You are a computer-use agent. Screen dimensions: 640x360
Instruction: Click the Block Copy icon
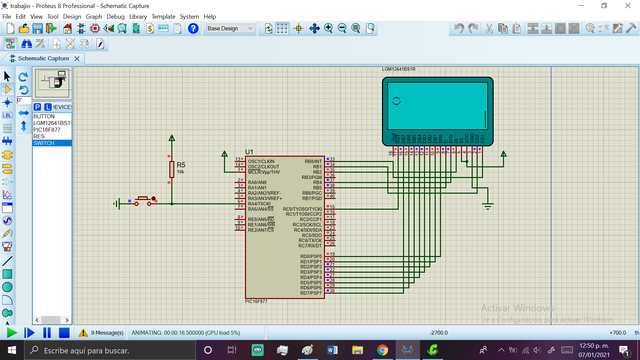533,29
